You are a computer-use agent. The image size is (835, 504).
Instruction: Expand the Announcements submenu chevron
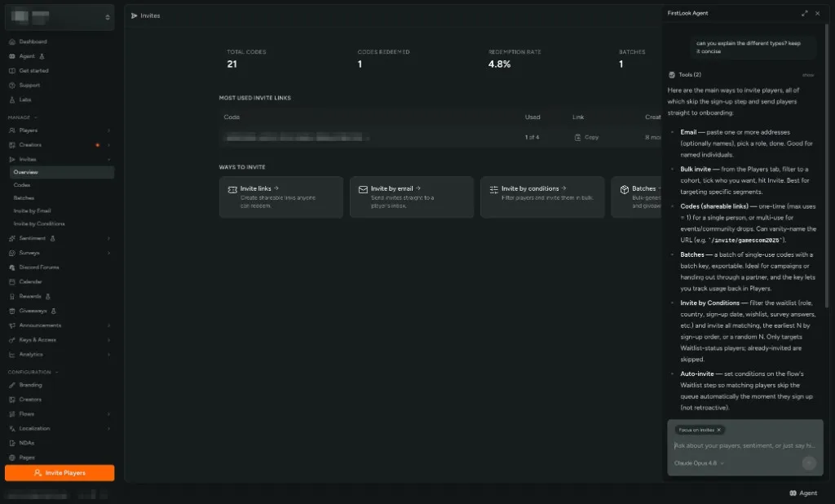click(108, 325)
